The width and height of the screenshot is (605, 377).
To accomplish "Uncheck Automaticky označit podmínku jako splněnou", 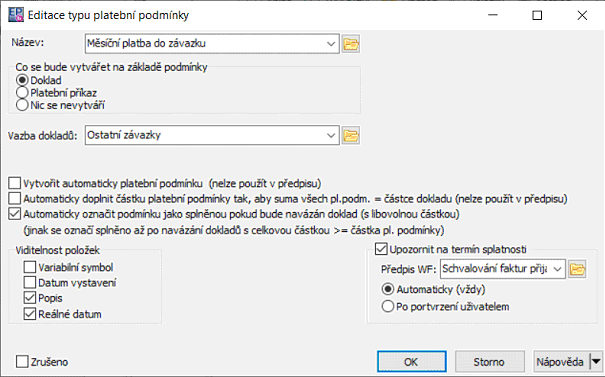I will (15, 214).
